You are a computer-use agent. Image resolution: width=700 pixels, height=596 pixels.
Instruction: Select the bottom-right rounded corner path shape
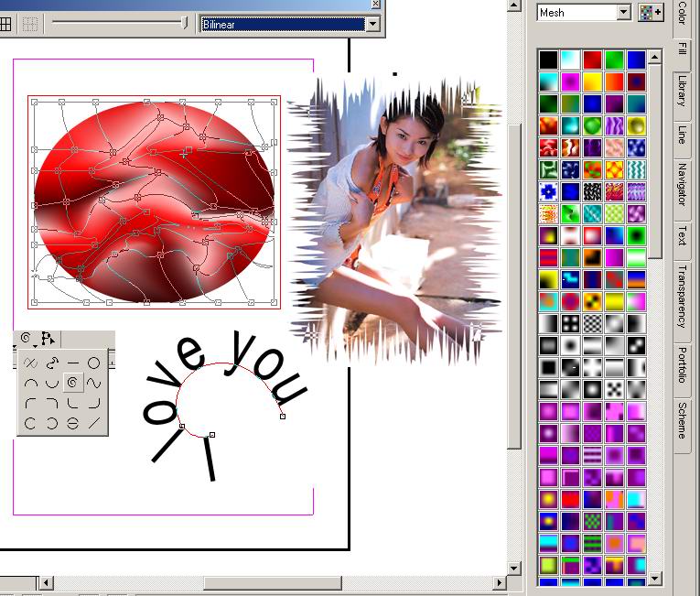(93, 403)
